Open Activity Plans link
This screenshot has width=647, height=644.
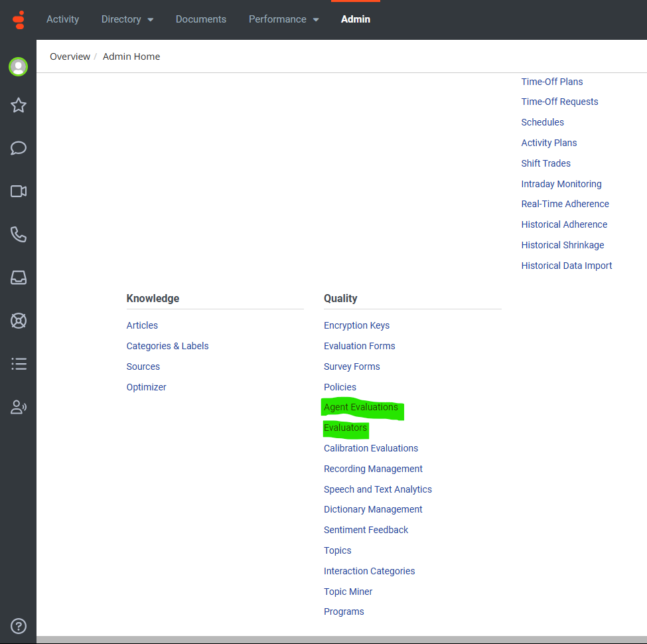pos(549,143)
